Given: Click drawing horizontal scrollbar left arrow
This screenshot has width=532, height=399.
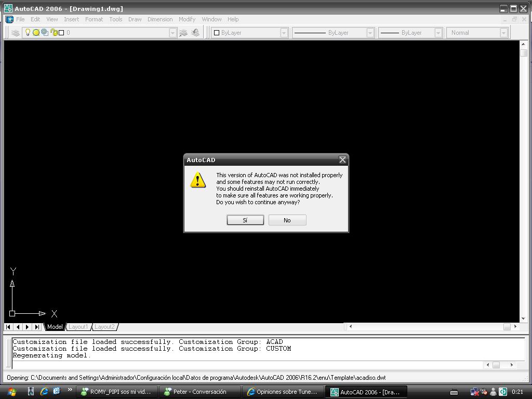Looking at the screenshot, I should tap(351, 326).
